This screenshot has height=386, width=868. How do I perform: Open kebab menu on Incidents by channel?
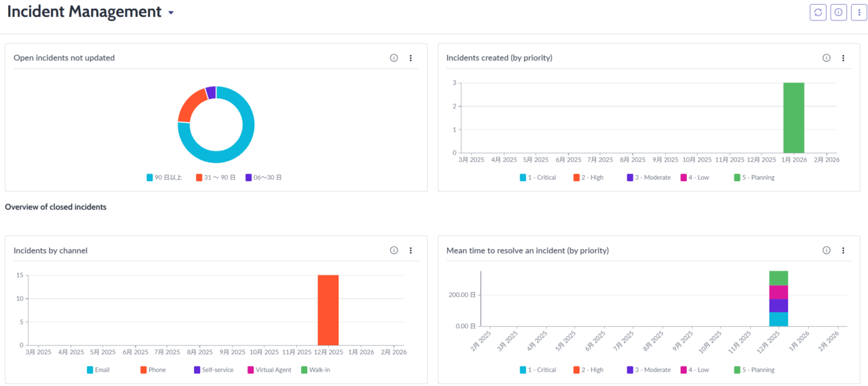pos(410,250)
